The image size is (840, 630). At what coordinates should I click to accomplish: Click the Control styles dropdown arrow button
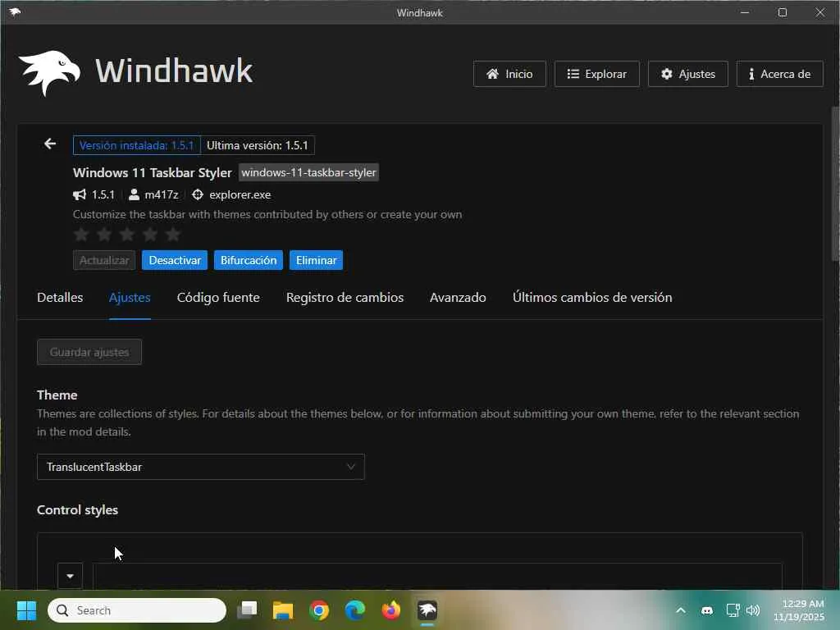pyautogui.click(x=71, y=576)
